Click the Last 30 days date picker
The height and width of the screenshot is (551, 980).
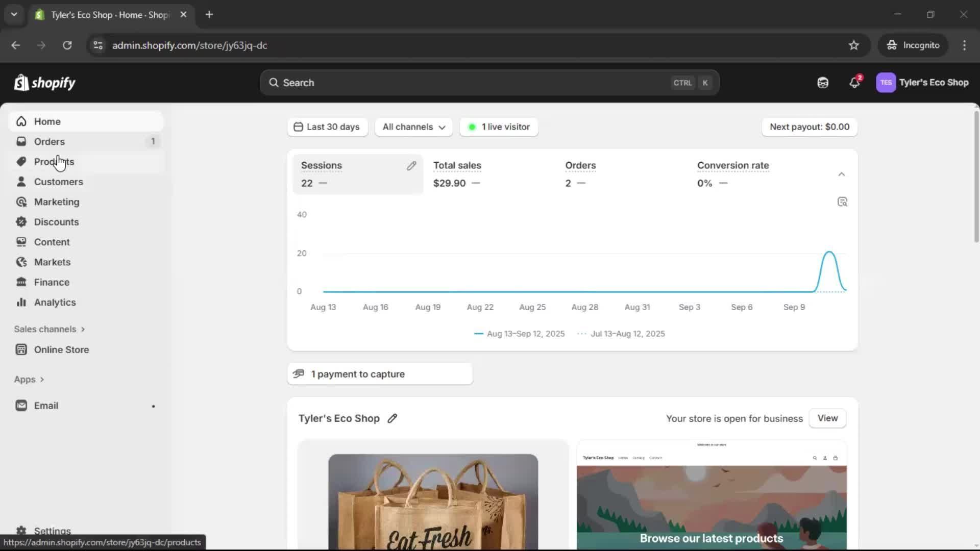coord(327,127)
